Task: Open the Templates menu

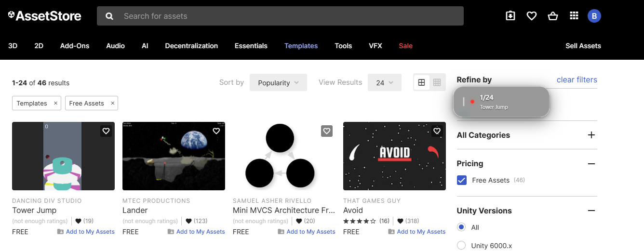Action: coord(301,46)
